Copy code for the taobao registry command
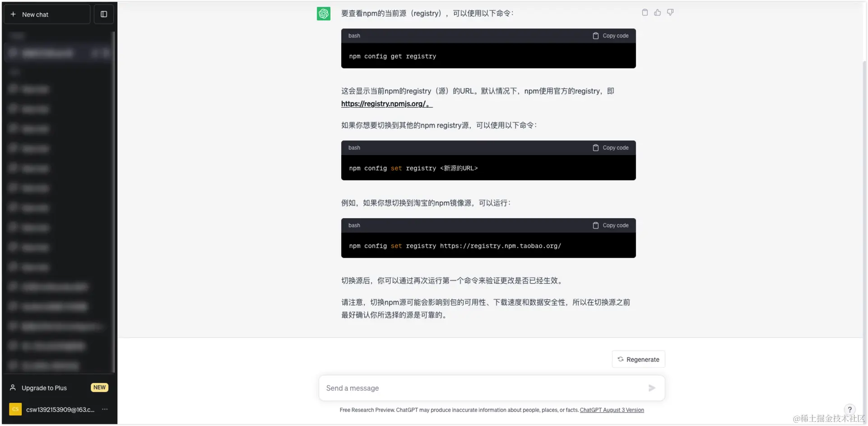The image size is (868, 426). point(610,225)
